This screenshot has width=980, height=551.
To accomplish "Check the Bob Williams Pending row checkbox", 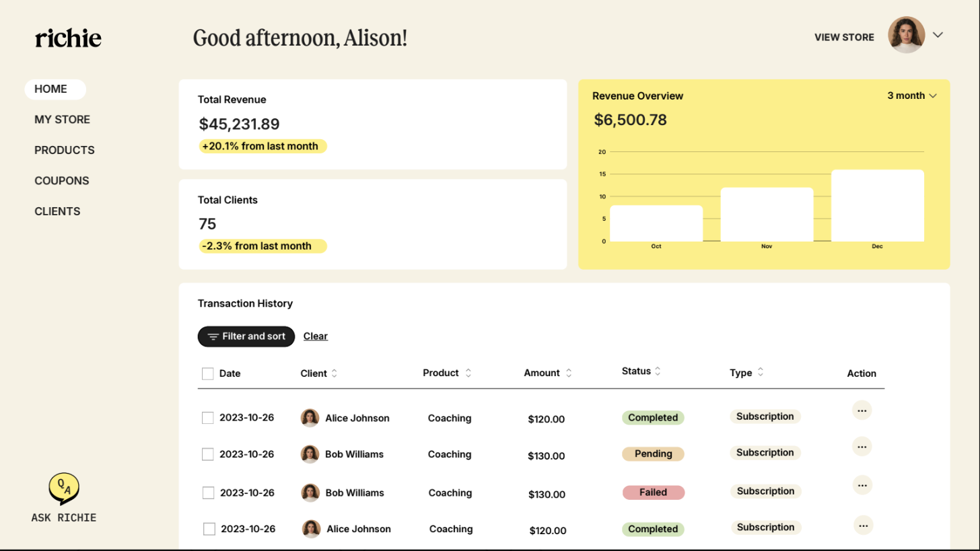I will [x=208, y=454].
